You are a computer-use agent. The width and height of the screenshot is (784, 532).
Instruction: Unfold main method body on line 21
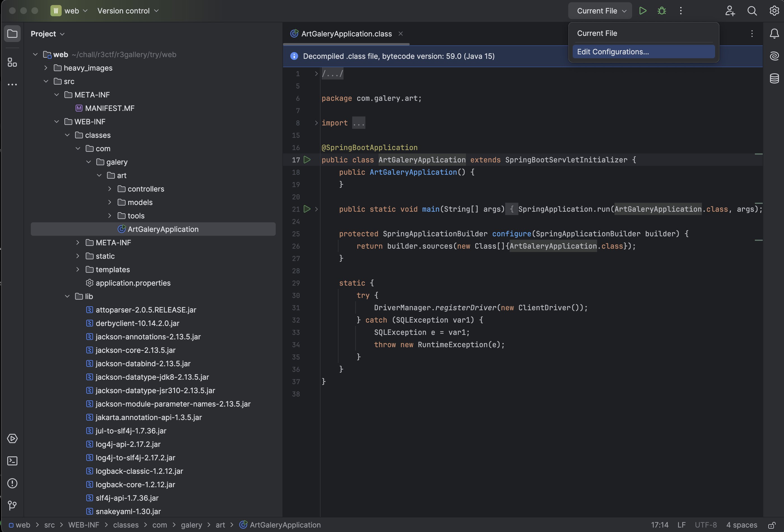point(316,209)
